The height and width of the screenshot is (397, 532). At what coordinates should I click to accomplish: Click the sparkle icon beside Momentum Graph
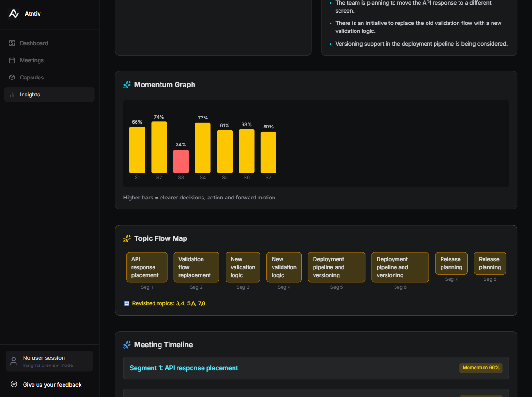[x=127, y=85]
